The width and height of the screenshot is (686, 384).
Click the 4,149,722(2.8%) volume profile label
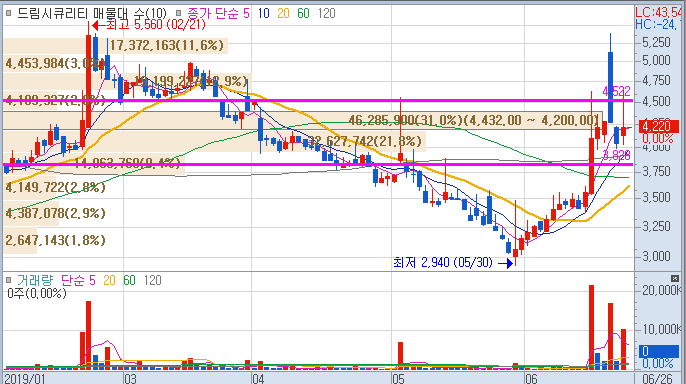click(56, 187)
